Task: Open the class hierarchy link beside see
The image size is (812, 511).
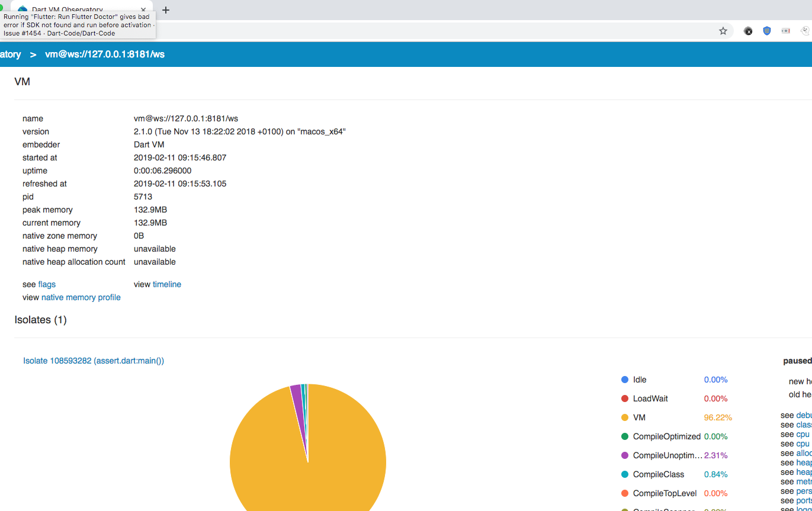Action: 804,425
